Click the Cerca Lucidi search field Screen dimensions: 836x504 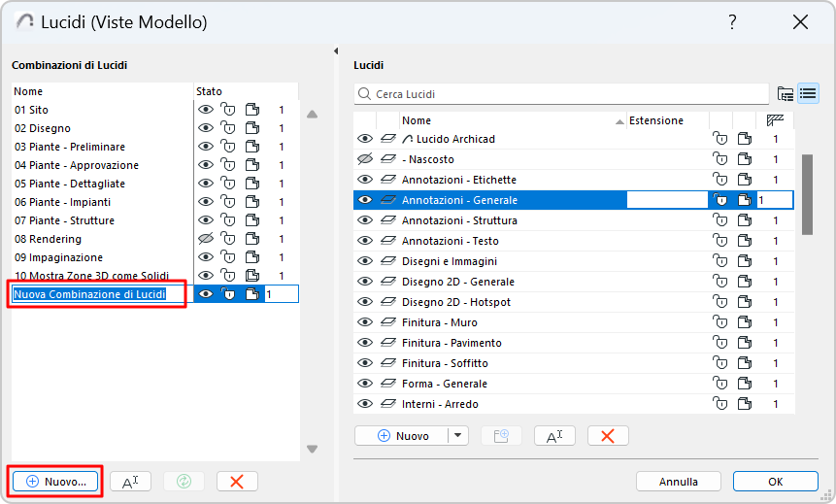(x=563, y=94)
